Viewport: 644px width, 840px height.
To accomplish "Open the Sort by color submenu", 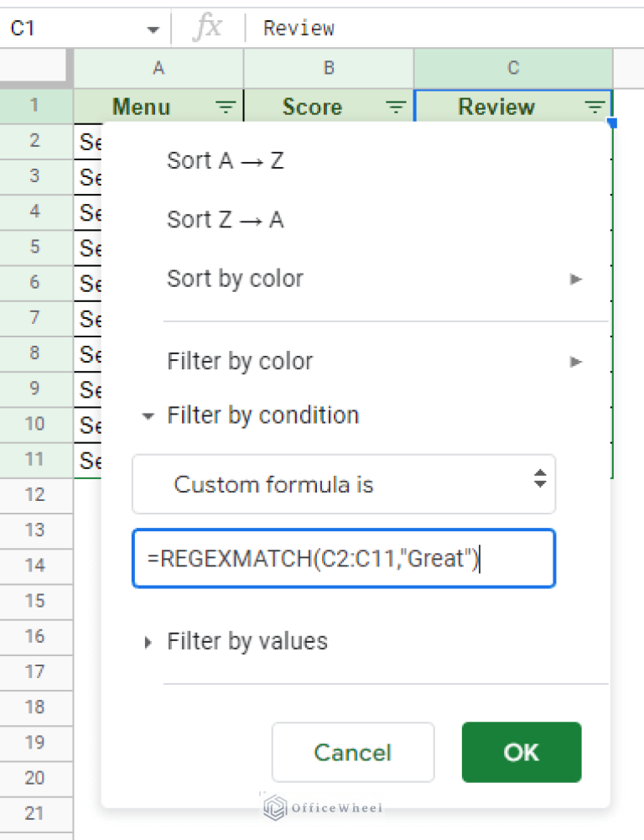I will (x=235, y=279).
